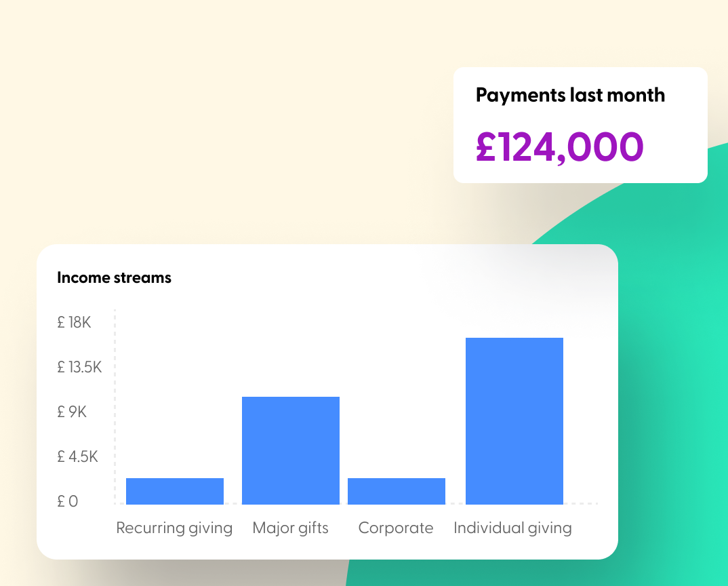This screenshot has height=586, width=728.
Task: Click the £ 4.5K axis marker
Action: pyautogui.click(x=78, y=456)
